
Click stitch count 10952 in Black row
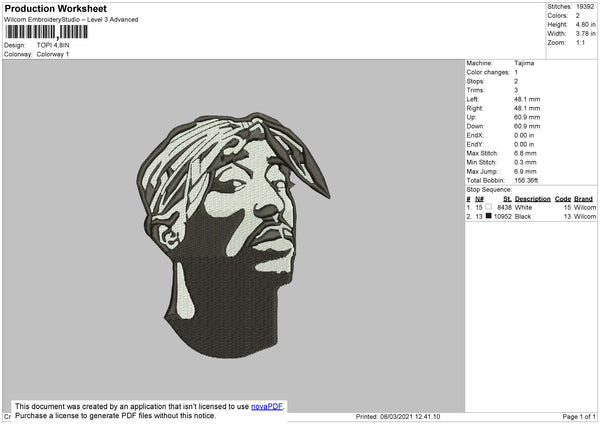point(503,217)
